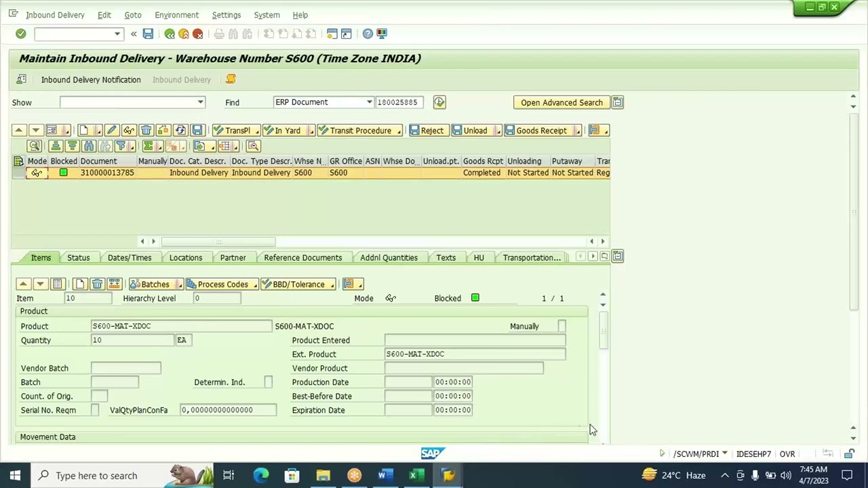Click the Vendor Batch input field
Screen dimensions: 868x488
(x=126, y=368)
